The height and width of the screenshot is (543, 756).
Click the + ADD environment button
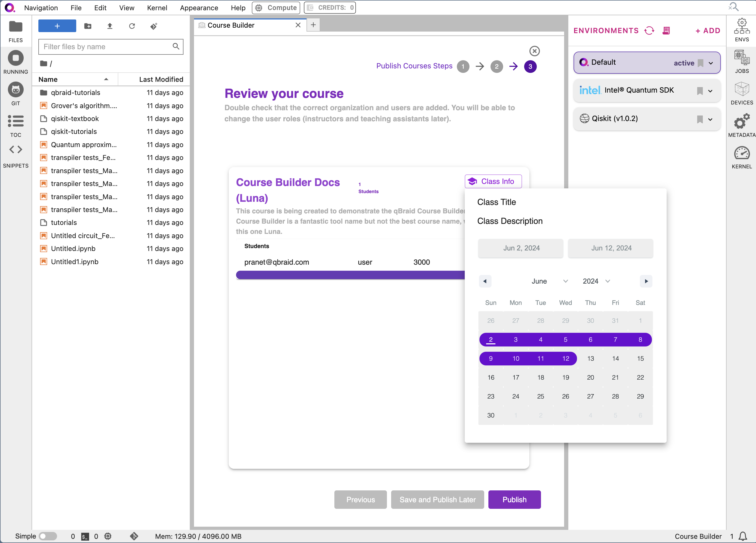(x=708, y=31)
